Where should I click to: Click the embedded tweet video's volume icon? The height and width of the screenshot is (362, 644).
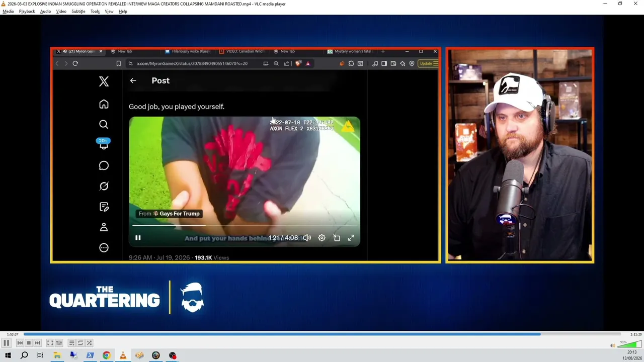click(306, 238)
